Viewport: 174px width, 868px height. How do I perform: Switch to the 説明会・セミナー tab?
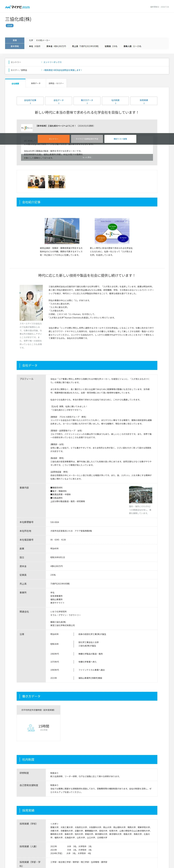coord(56,83)
